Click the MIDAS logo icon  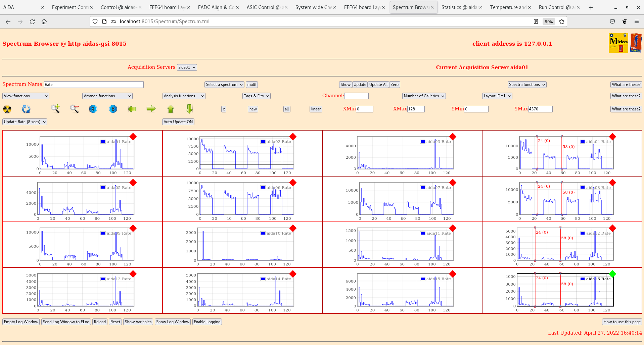tap(618, 43)
